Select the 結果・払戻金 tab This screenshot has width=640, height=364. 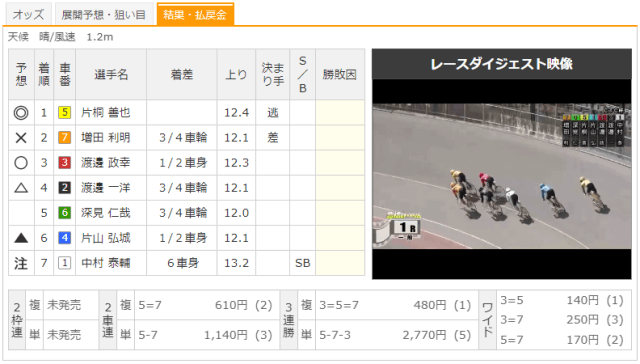tap(195, 15)
